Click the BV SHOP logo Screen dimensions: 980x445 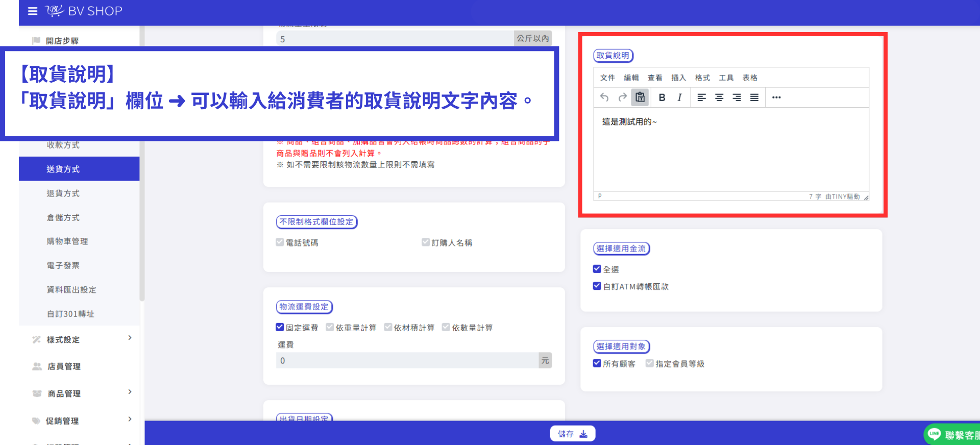[x=84, y=11]
